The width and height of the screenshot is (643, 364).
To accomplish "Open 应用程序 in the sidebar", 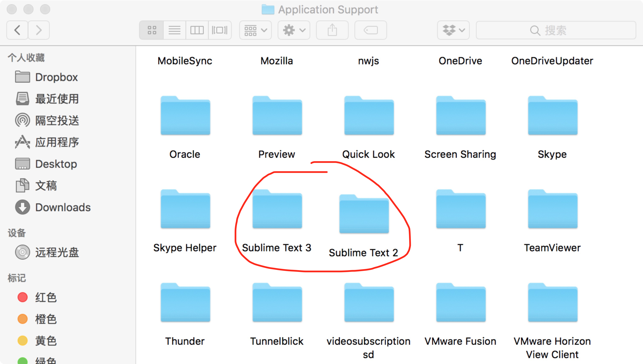I will tap(67, 142).
